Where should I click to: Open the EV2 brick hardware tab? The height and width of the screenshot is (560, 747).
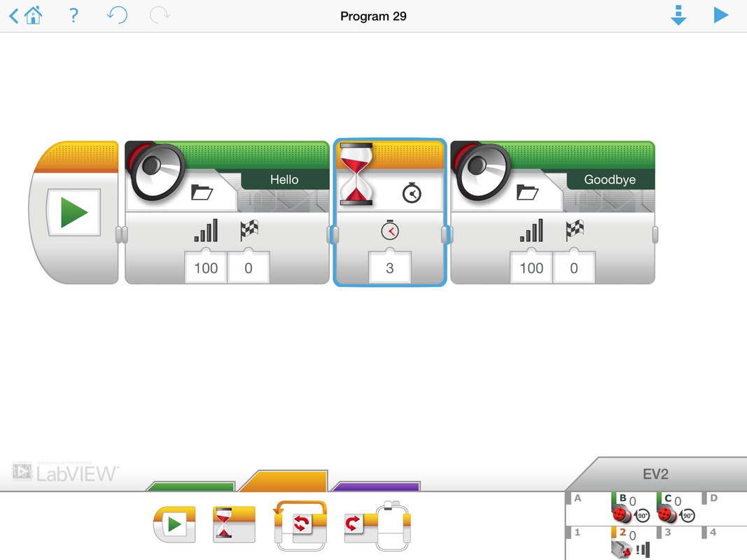pyautogui.click(x=655, y=474)
